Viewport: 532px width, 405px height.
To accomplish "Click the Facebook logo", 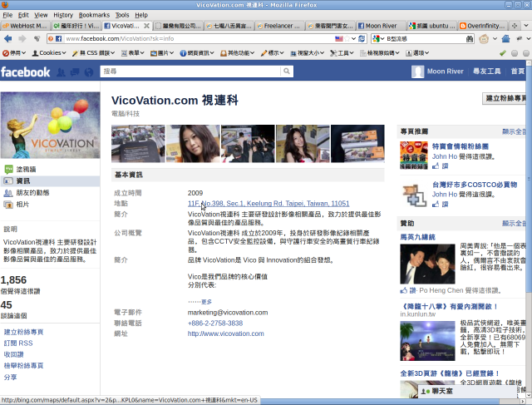I will pos(26,72).
